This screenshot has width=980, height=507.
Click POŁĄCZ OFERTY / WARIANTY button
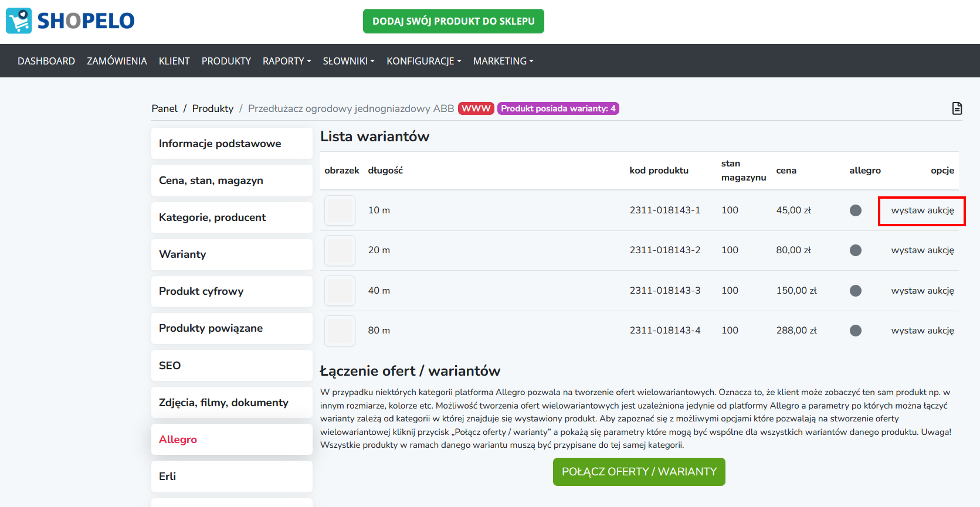click(639, 472)
